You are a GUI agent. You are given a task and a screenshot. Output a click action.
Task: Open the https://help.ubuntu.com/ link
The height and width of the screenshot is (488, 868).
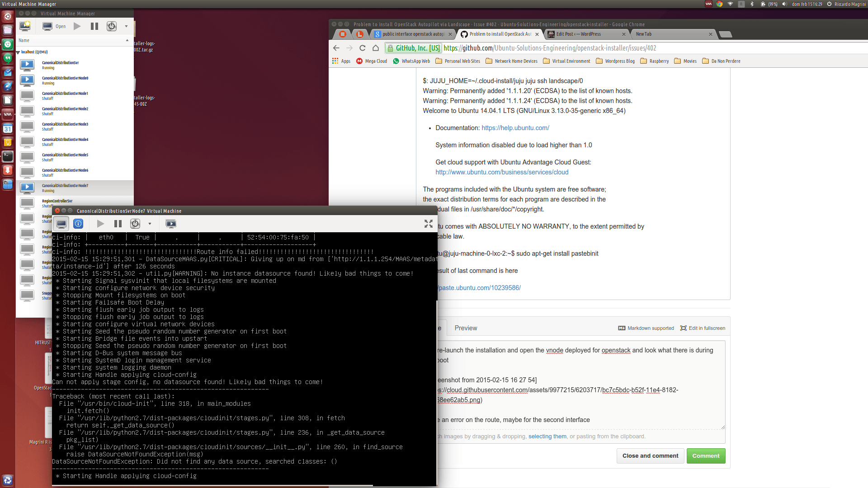(x=515, y=128)
